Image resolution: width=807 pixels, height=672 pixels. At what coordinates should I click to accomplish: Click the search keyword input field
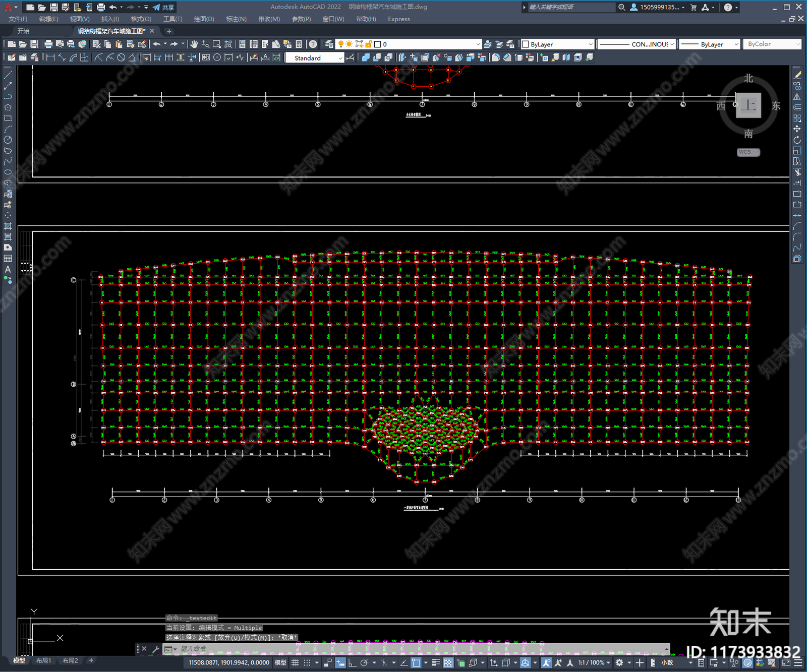click(571, 7)
